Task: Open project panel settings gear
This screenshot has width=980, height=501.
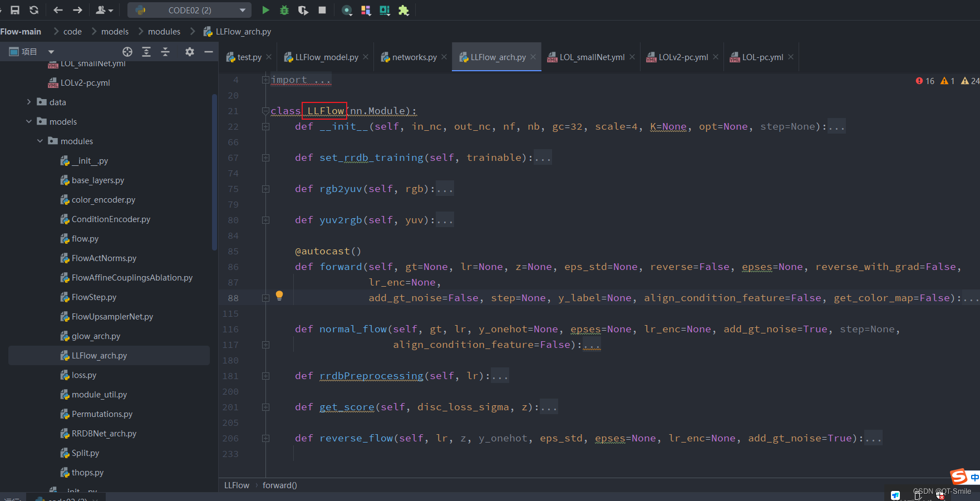Action: [190, 52]
